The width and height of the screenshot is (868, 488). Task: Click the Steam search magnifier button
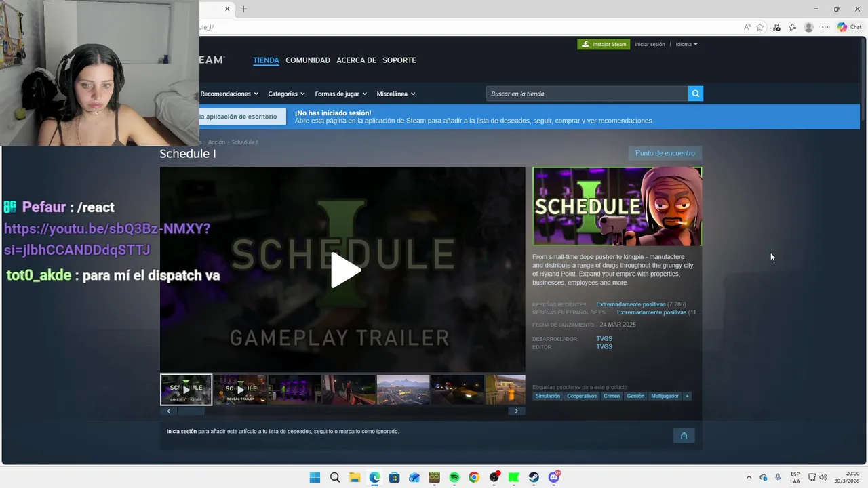[695, 94]
